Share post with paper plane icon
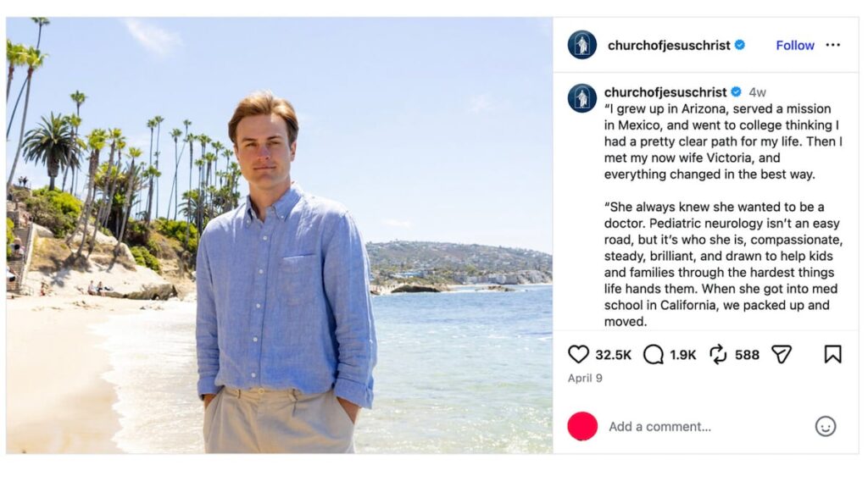Viewport: 868px width, 487px height. pos(782,354)
